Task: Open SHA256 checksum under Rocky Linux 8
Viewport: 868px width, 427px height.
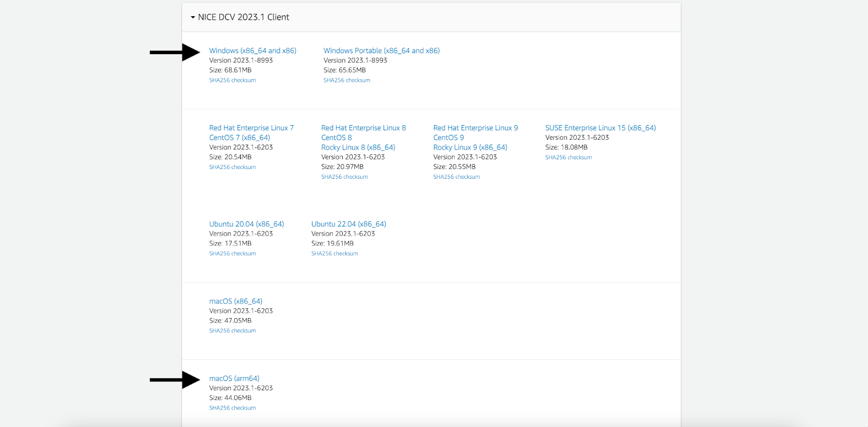Action: point(344,177)
